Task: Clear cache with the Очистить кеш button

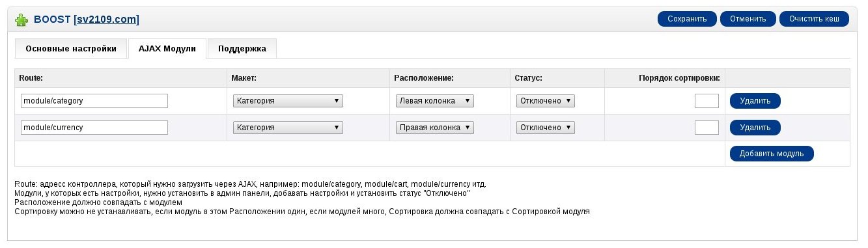Action: click(x=814, y=19)
